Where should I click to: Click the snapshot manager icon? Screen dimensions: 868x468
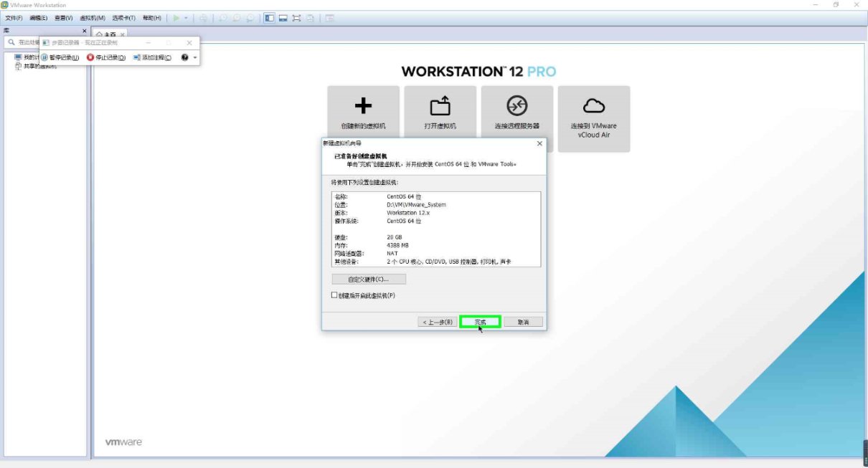pyautogui.click(x=250, y=17)
